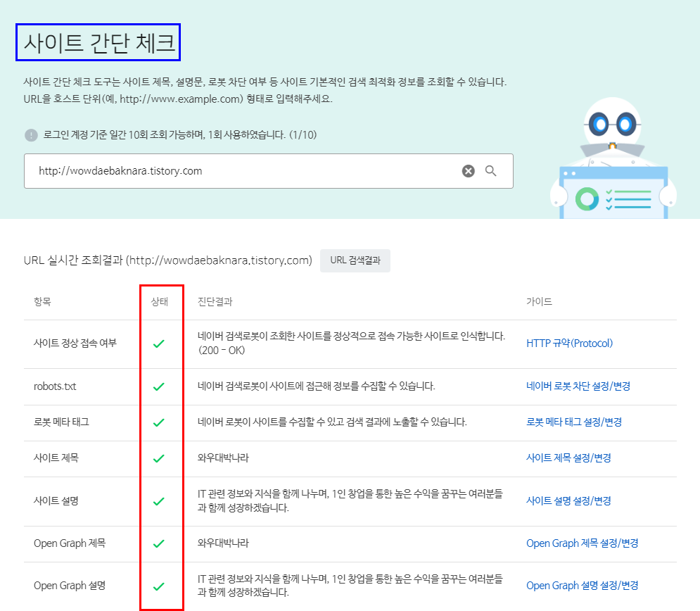Open the HTTP 규약(Protocol) guide link
Viewport: 700px width, 611px height.
point(569,343)
